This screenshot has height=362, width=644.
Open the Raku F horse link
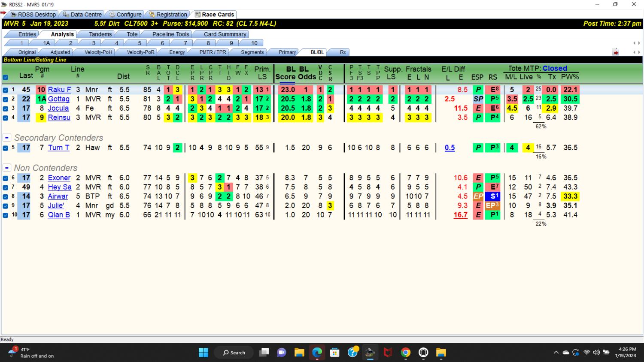click(60, 90)
